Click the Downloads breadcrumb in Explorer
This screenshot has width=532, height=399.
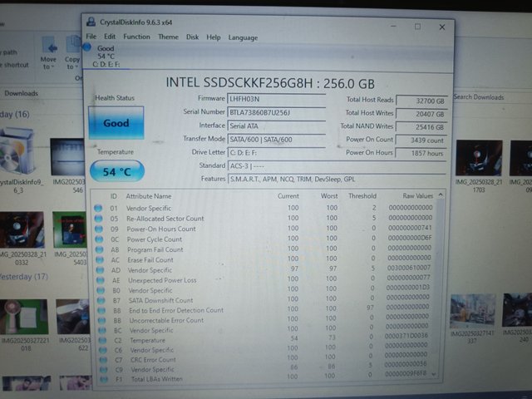click(21, 93)
